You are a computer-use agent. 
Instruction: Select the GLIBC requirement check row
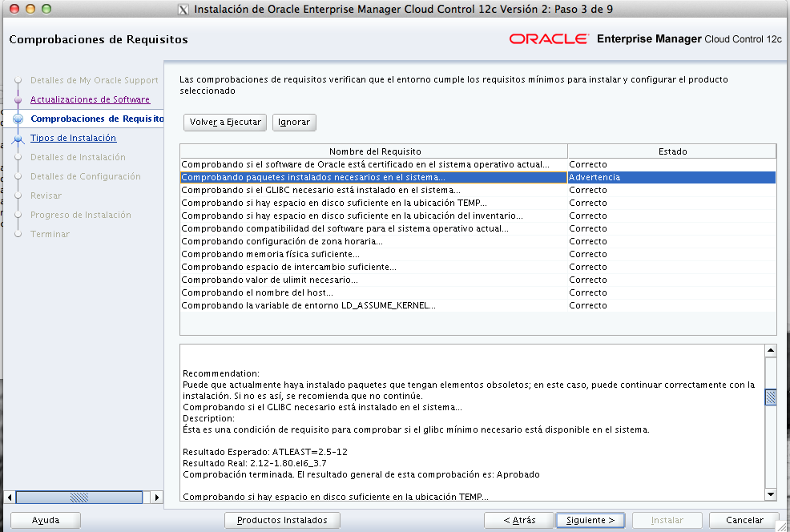tap(373, 190)
